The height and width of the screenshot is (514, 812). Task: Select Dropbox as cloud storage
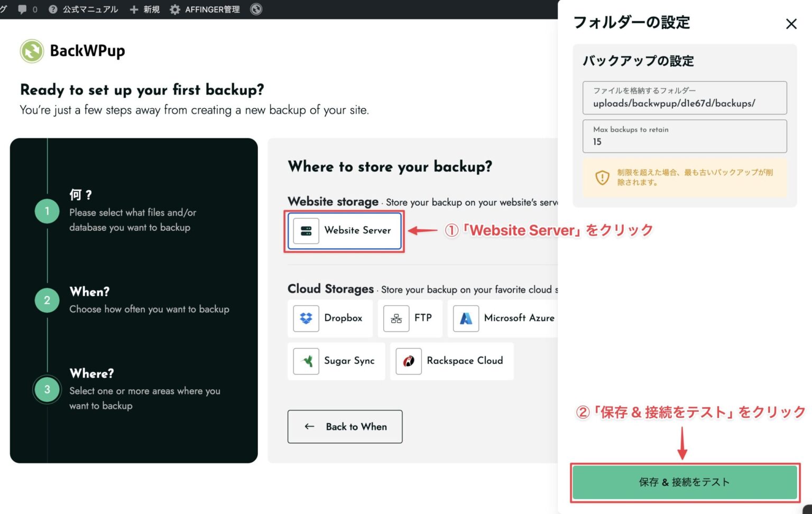[330, 318]
